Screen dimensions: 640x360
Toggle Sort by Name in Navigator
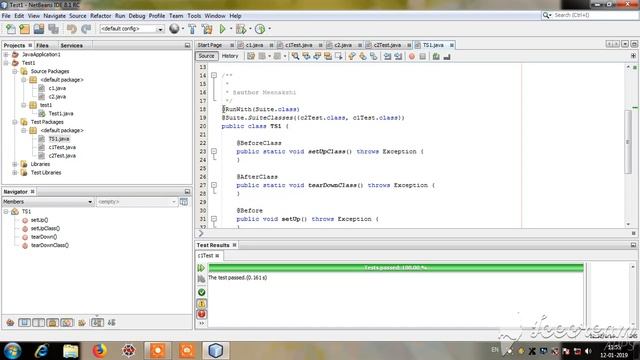(x=97, y=323)
